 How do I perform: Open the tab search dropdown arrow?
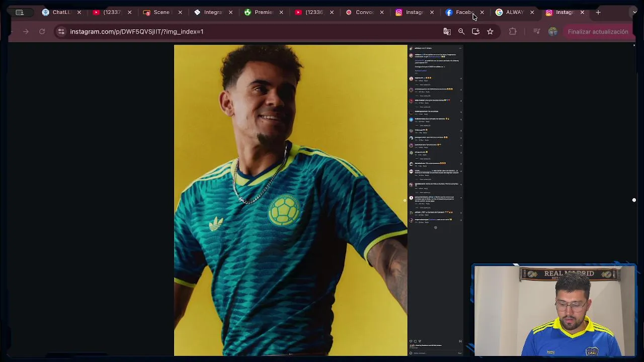(x=634, y=12)
